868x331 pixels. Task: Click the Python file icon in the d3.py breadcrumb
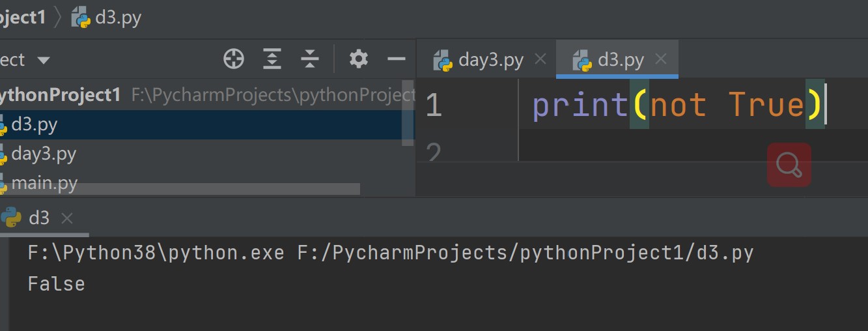click(x=81, y=18)
